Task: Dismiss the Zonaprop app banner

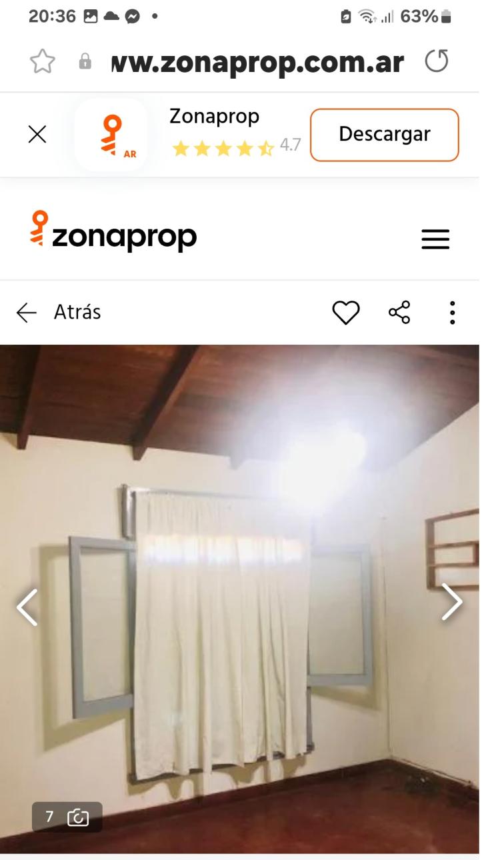Action: [37, 135]
